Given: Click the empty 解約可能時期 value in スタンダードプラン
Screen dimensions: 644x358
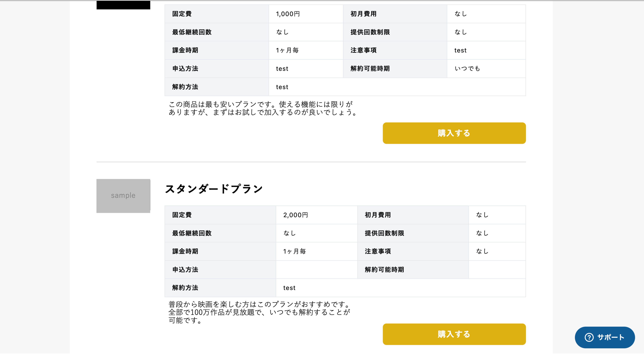Looking at the screenshot, I should tap(497, 270).
